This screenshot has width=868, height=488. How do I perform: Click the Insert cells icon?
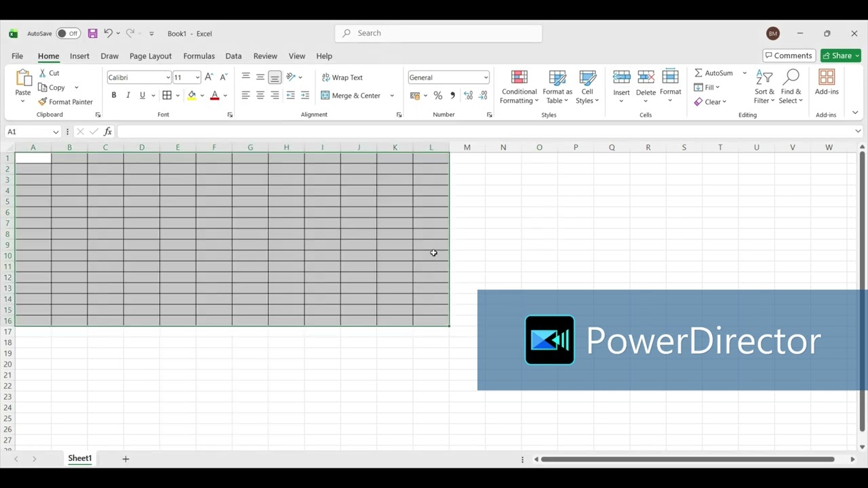(x=621, y=77)
